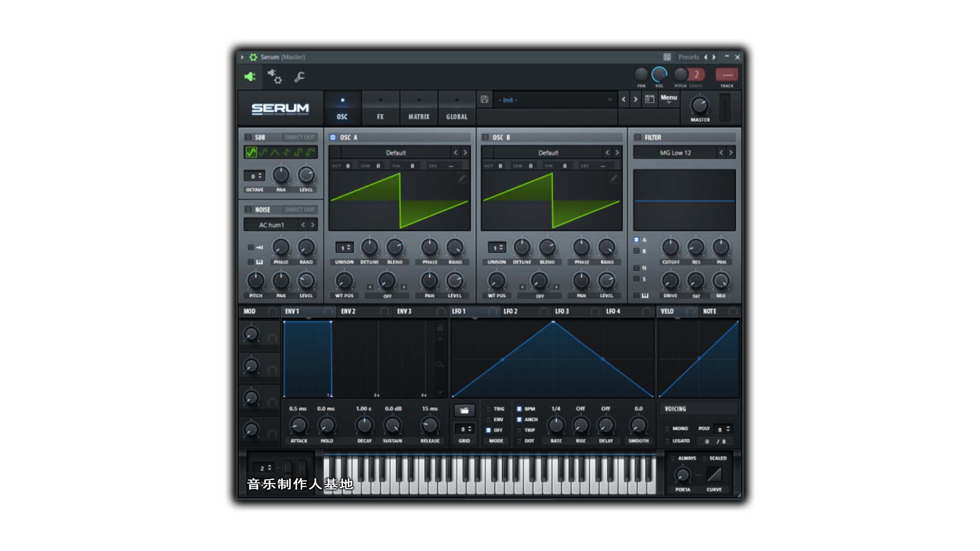Click SUB DIRECT OUT button
The image size is (980, 551).
pos(300,137)
